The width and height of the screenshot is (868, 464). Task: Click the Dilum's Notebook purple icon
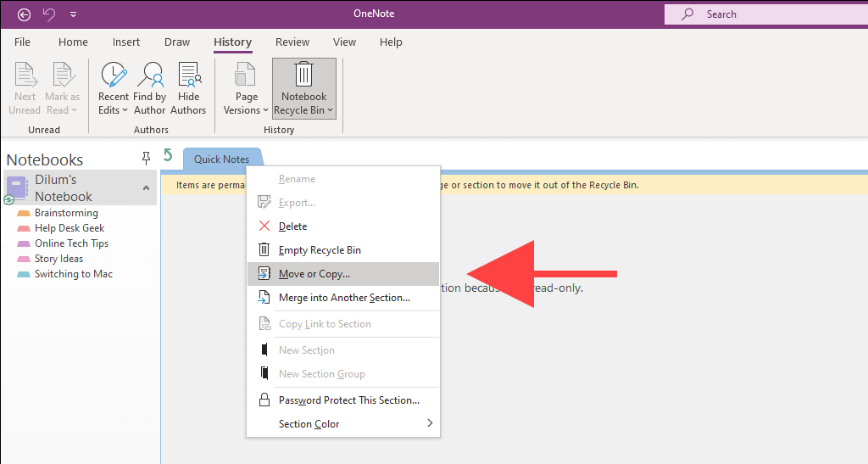[17, 188]
